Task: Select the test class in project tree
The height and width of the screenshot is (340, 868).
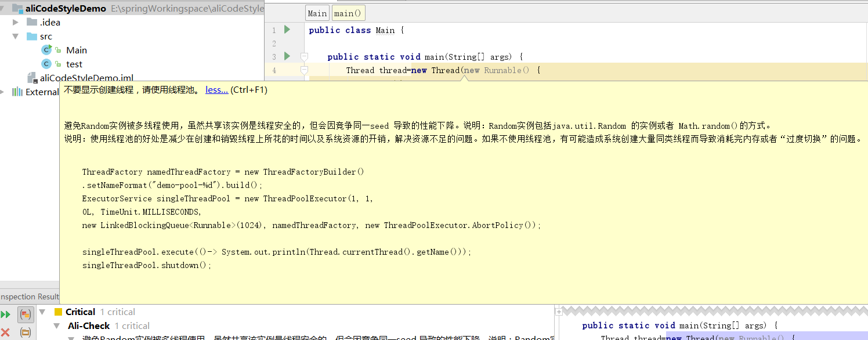Action: 74,64
